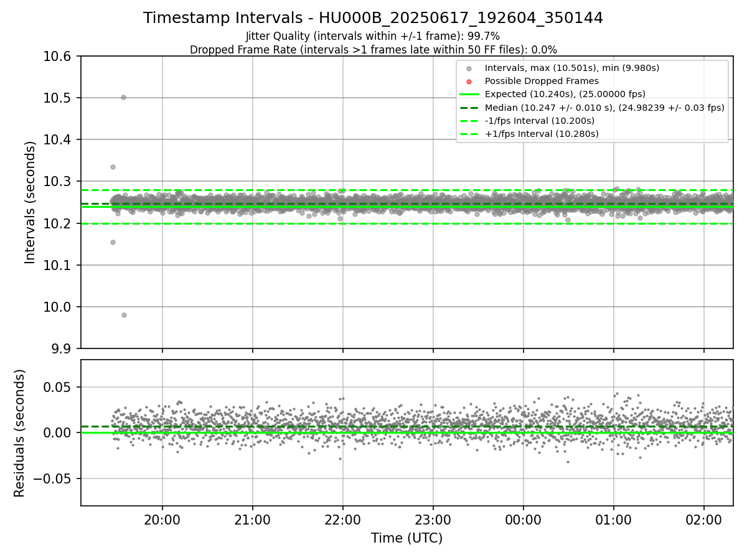Click legend entry "Possible Dropped Frames"
The height and width of the screenshot is (560, 747).
coord(542,81)
